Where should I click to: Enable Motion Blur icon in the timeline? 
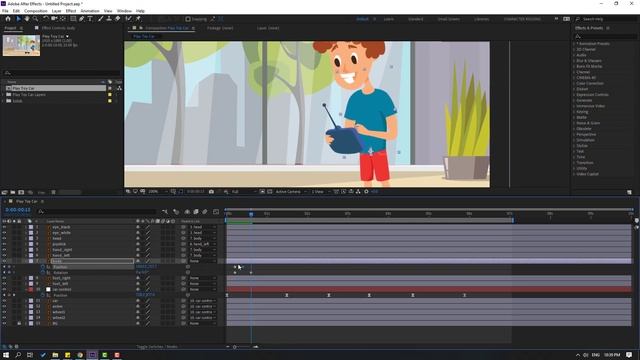click(x=205, y=211)
